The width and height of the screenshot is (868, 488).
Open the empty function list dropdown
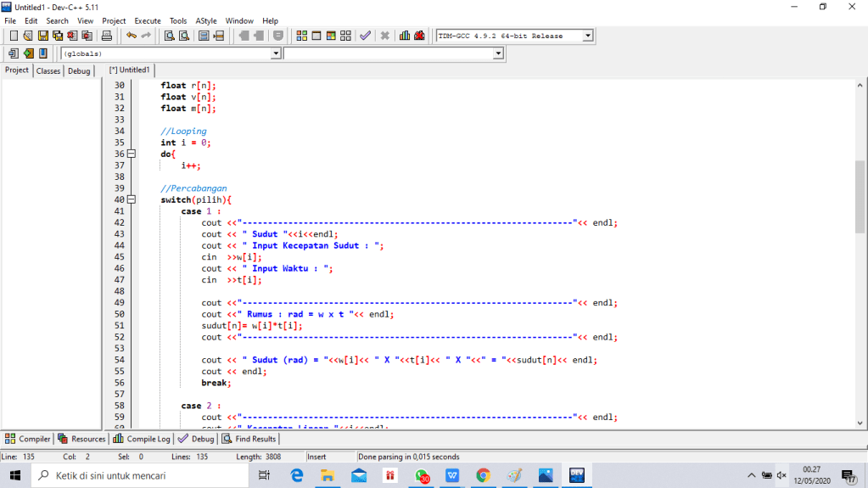click(x=498, y=53)
